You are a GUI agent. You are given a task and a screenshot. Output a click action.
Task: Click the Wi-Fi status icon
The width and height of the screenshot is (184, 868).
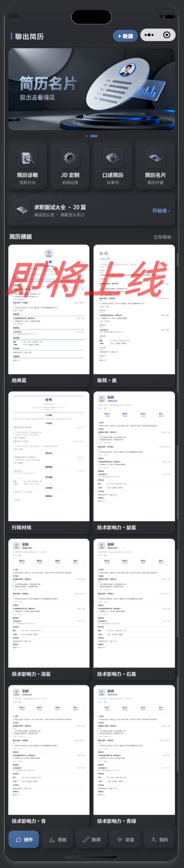[x=162, y=17]
